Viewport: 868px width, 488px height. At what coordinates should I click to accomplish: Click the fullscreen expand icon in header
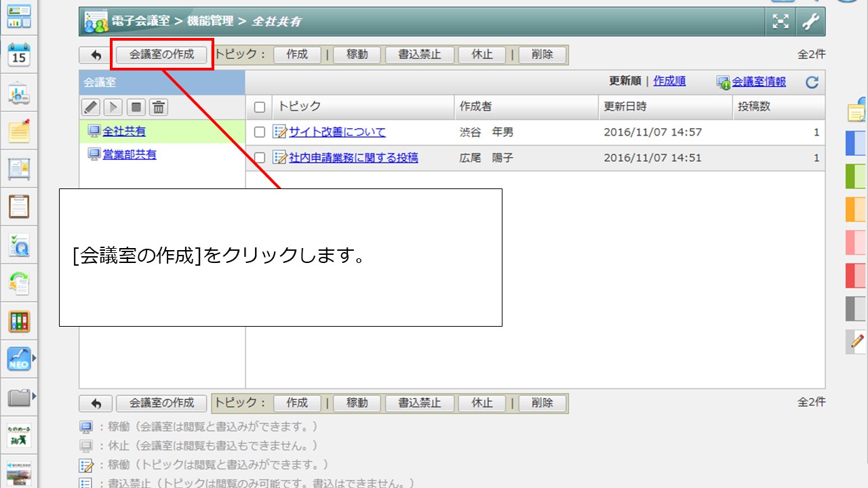coord(781,22)
